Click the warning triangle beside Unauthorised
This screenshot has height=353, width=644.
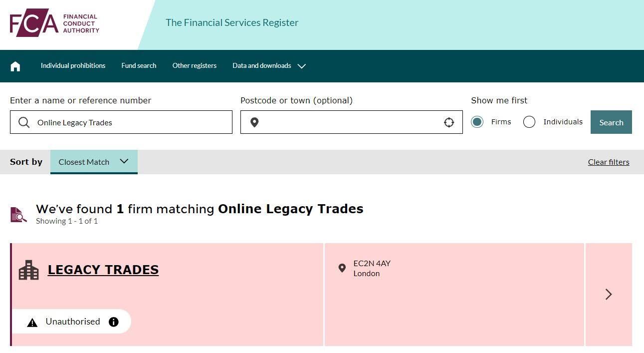click(x=32, y=323)
